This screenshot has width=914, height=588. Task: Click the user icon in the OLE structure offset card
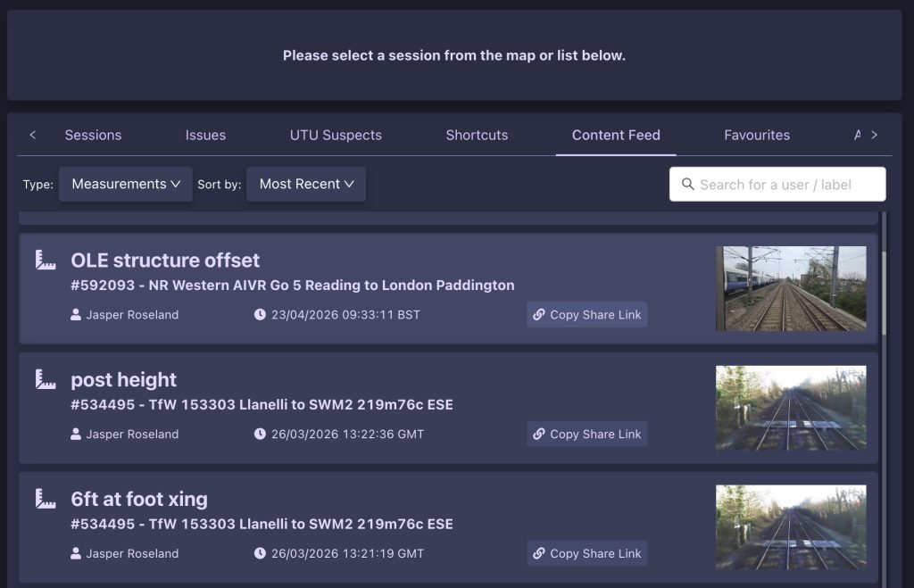(x=76, y=315)
